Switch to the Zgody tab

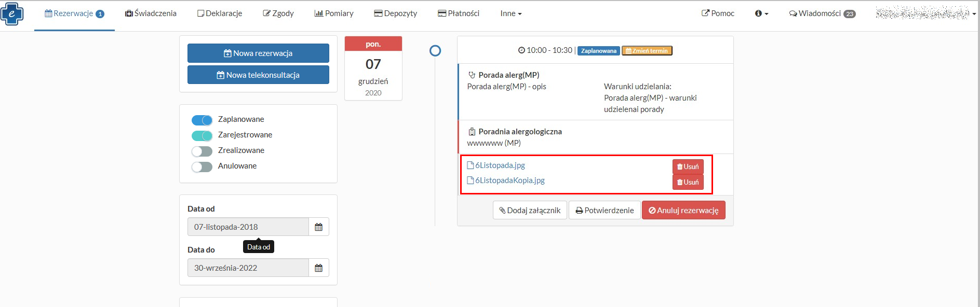pyautogui.click(x=278, y=13)
